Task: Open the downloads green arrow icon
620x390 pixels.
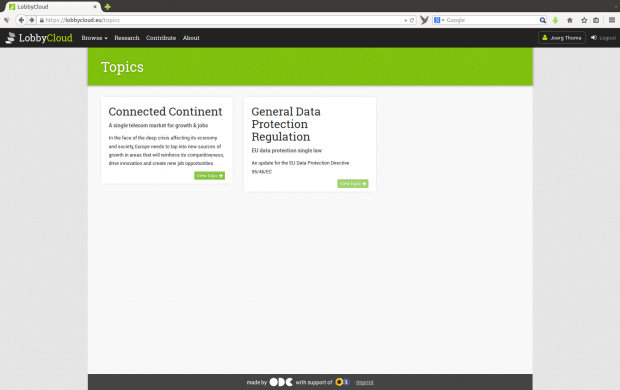Action: tap(555, 20)
